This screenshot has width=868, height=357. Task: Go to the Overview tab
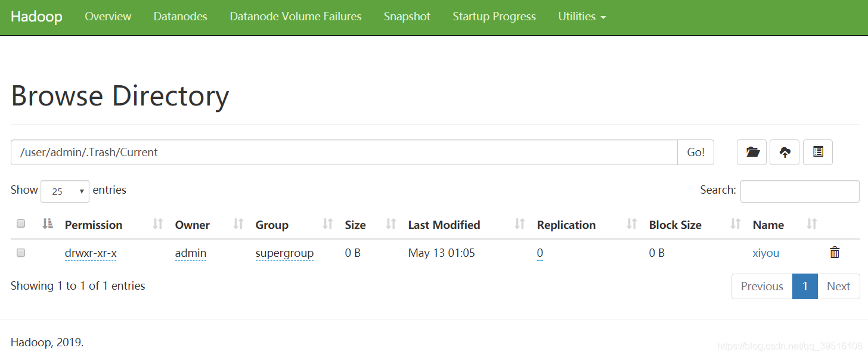(x=108, y=17)
